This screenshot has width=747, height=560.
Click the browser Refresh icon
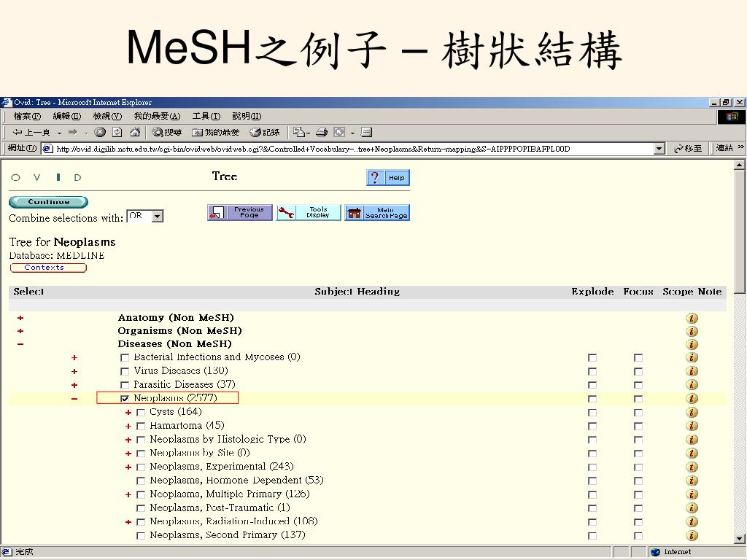tap(117, 132)
